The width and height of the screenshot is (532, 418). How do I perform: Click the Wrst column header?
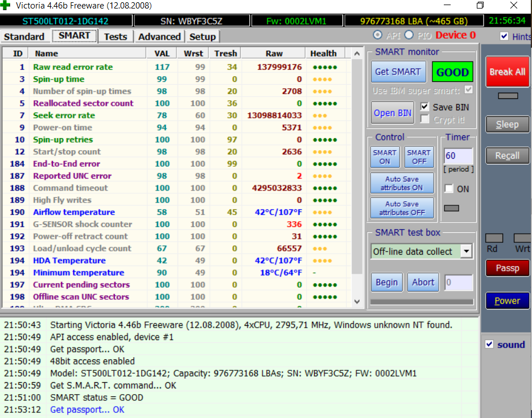pos(193,53)
